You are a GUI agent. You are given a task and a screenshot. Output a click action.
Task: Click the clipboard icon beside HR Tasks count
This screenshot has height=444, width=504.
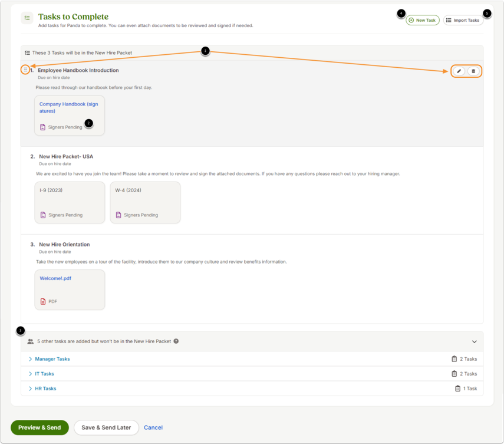click(x=457, y=389)
